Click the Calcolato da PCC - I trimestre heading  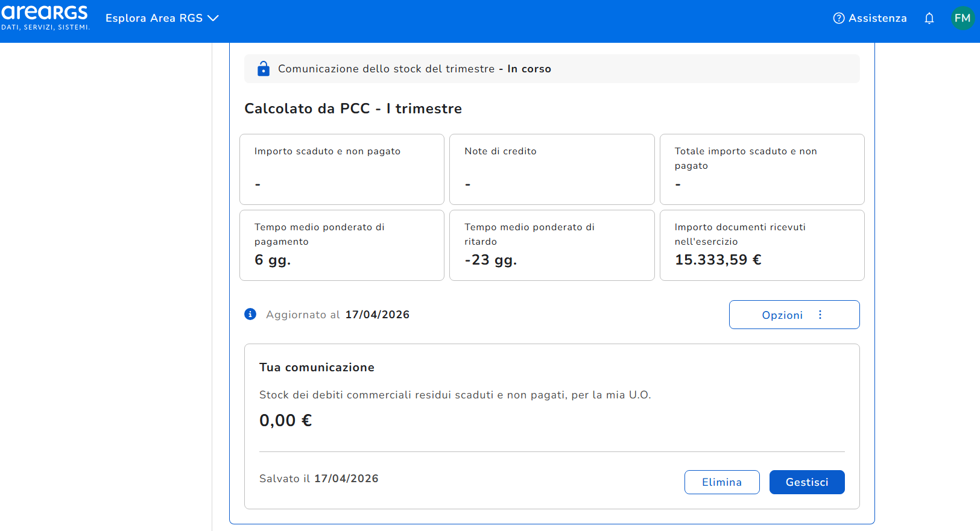point(353,108)
